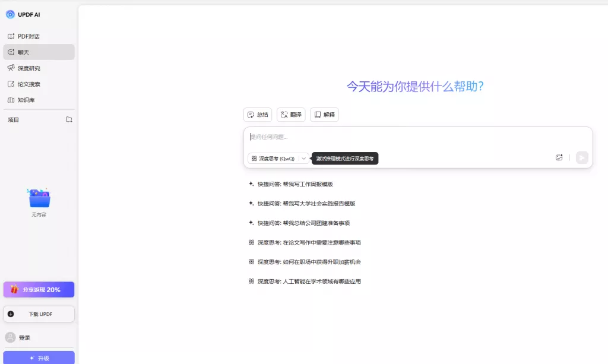
Task: Click the 分享返现 20% promotion banner
Action: pyautogui.click(x=39, y=289)
